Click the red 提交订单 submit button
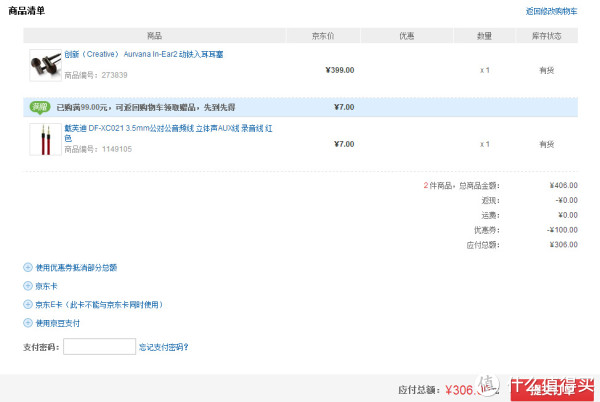 point(552,389)
